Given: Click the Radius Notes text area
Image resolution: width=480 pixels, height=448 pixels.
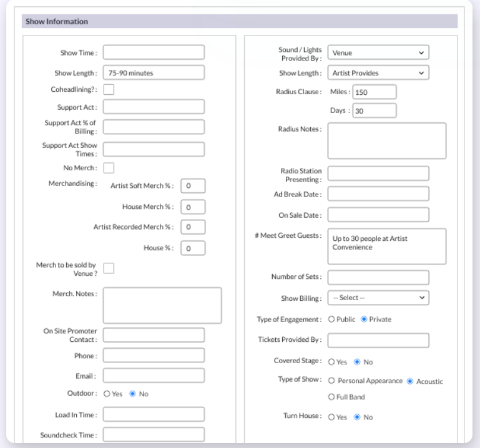Looking at the screenshot, I should 387,141.
